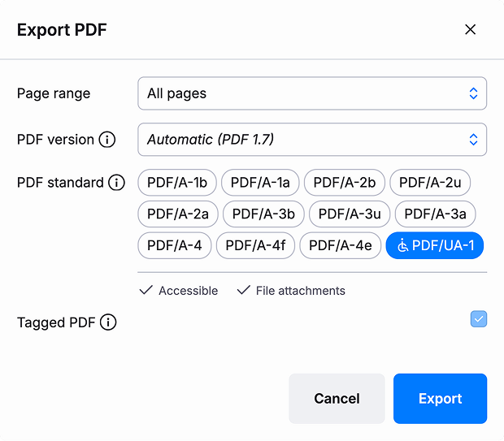Image resolution: width=504 pixels, height=441 pixels.
Task: Open the PDF version dropdown
Action: click(312, 140)
